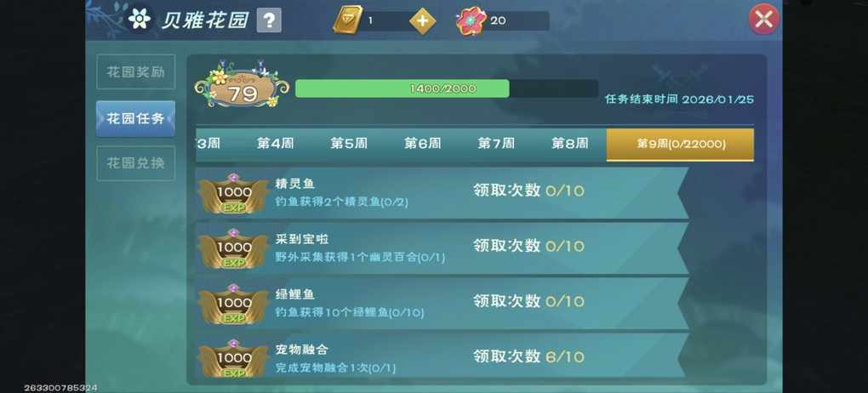Close the 贝雅花园 window
This screenshot has width=868, height=393.
(x=764, y=20)
